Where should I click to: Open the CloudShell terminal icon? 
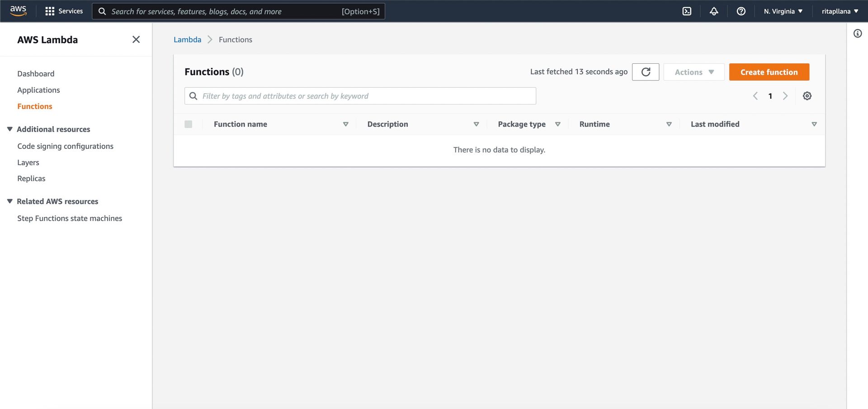(x=687, y=11)
